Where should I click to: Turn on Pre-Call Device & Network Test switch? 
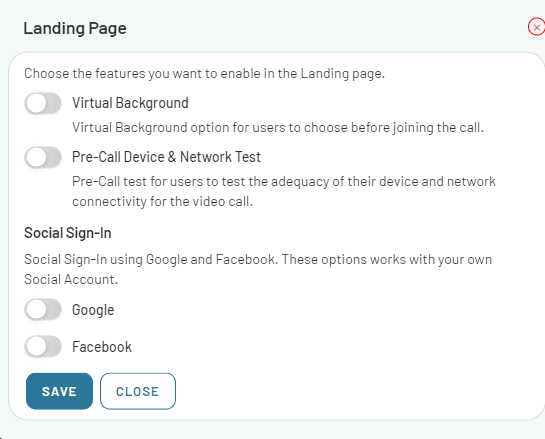point(43,157)
